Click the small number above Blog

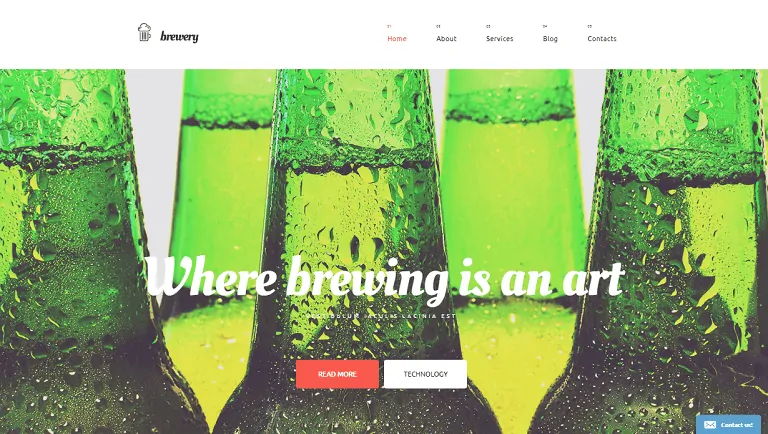coord(545,26)
